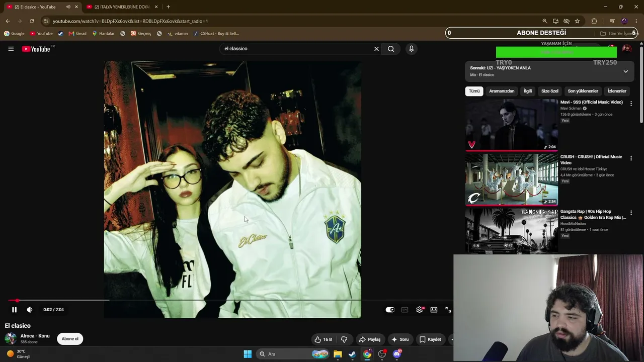Select the İlgili filter chip
The width and height of the screenshot is (644, 362).
528,91
